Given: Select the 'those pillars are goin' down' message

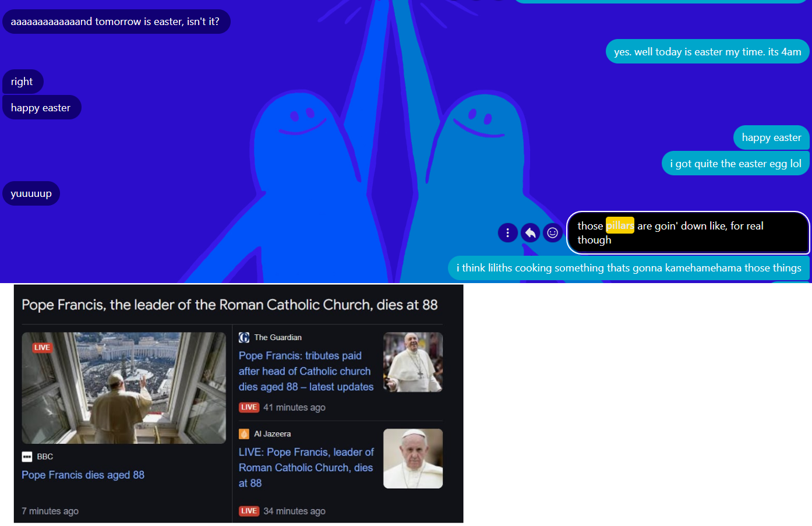Looking at the screenshot, I should pos(688,233).
